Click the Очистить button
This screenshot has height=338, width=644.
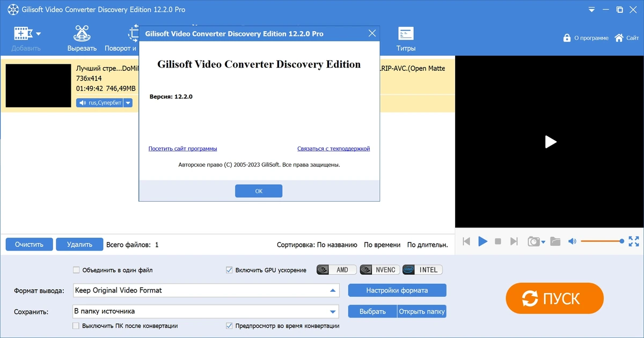point(29,245)
